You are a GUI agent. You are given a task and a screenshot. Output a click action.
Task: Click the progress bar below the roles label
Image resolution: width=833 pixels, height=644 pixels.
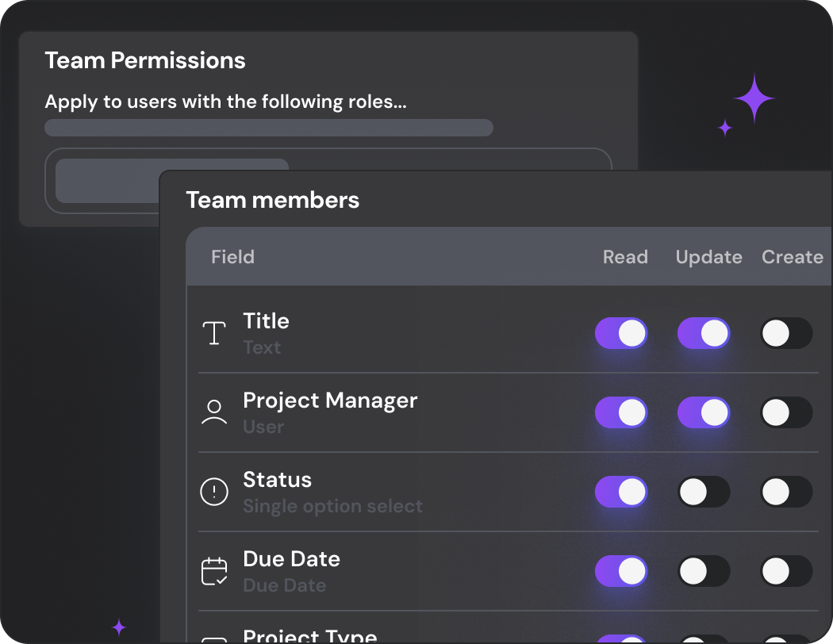268,128
